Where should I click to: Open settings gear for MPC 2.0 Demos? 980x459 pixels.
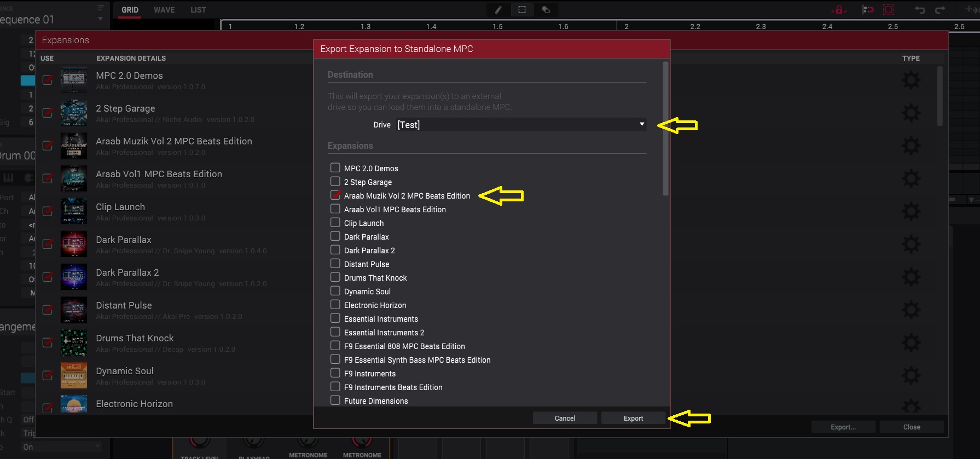click(x=911, y=80)
